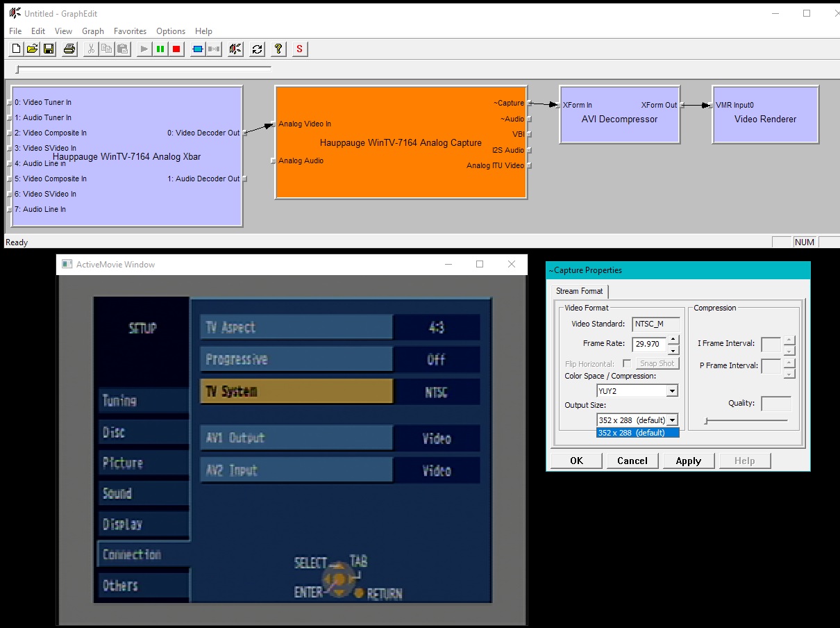Screen dimensions: 840x628
Task: Click the '2: Video Composite In' pin
Action: [50, 133]
